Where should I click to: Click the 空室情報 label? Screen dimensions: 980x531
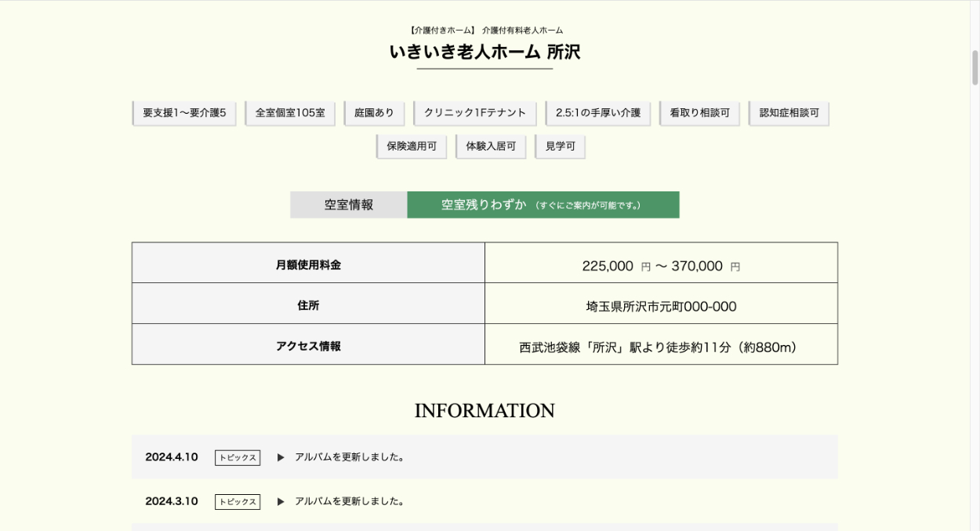coord(349,205)
